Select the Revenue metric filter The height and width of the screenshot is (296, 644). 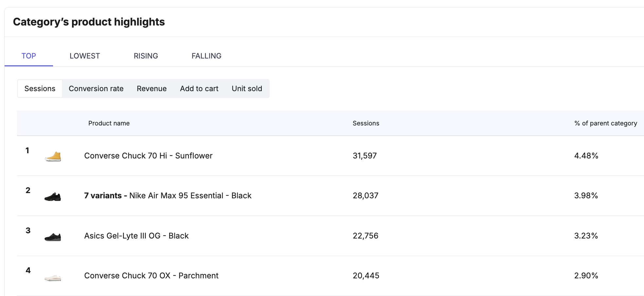point(152,89)
